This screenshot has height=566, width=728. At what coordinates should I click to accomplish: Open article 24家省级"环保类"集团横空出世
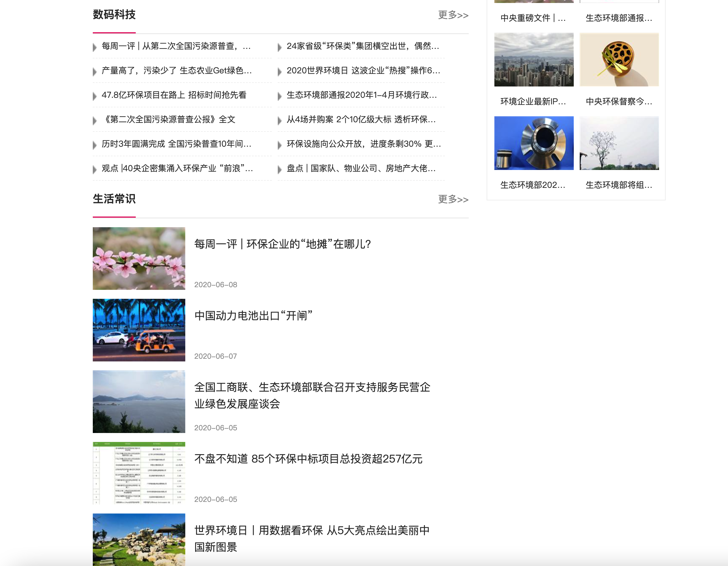click(363, 46)
